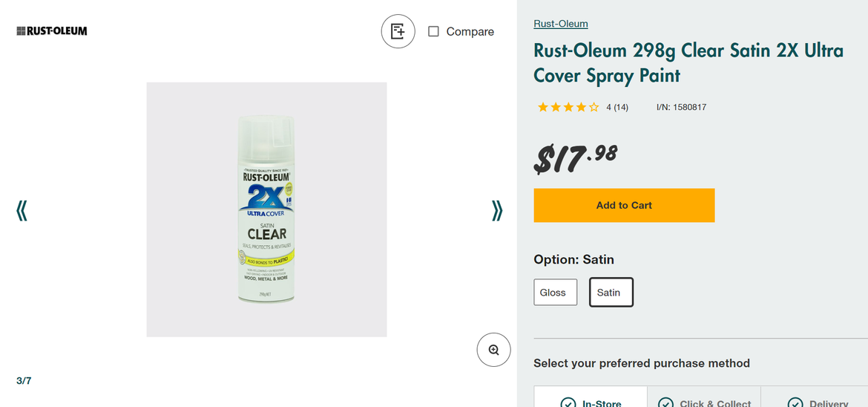Select the Satin option
The width and height of the screenshot is (868, 407).
click(x=611, y=292)
